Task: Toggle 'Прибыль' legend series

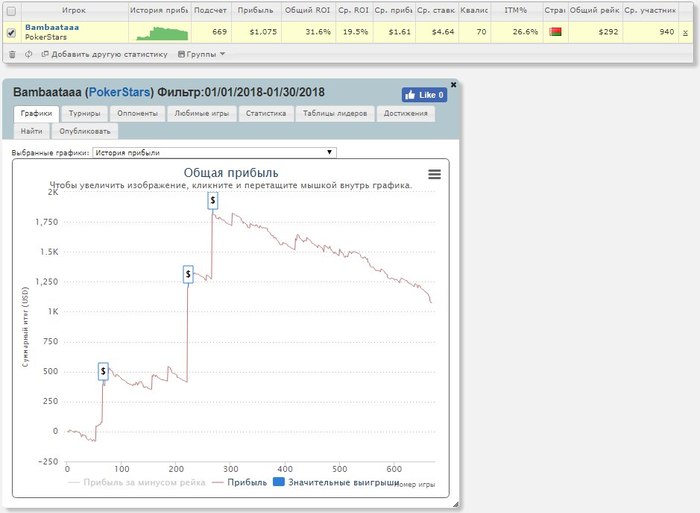Action: [x=239, y=482]
